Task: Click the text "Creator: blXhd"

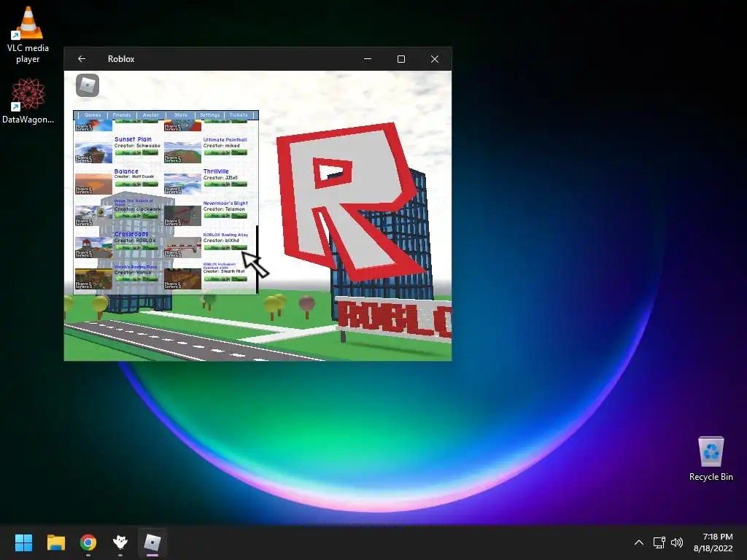Action: click(x=221, y=241)
